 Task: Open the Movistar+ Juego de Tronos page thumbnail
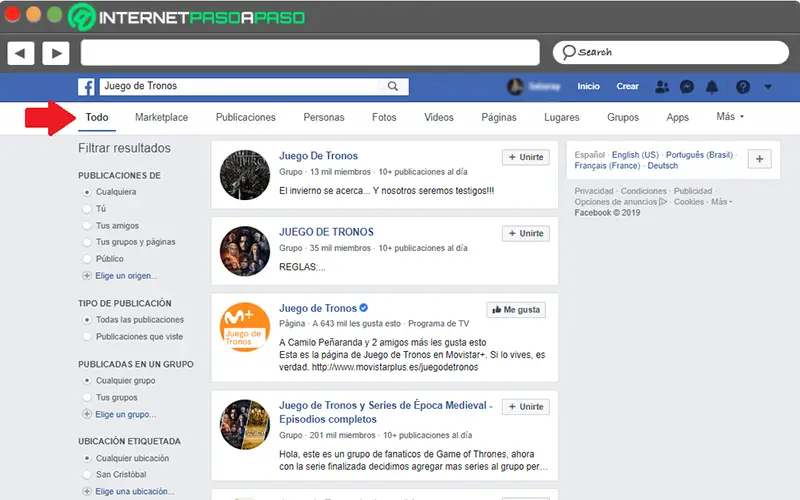pos(245,327)
